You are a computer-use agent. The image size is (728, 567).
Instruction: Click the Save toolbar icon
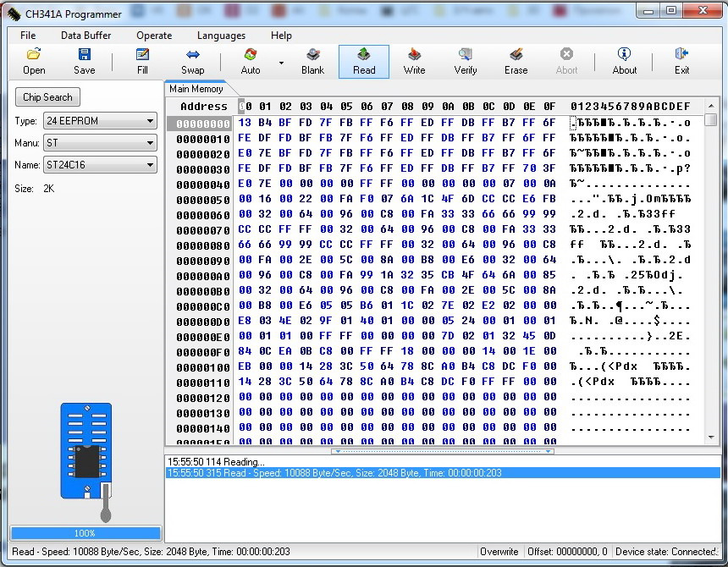pos(84,61)
